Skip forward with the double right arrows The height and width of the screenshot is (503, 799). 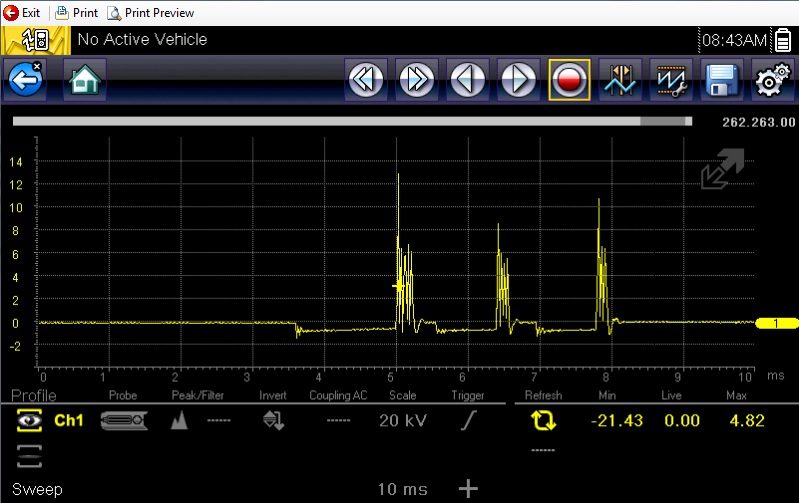(417, 80)
